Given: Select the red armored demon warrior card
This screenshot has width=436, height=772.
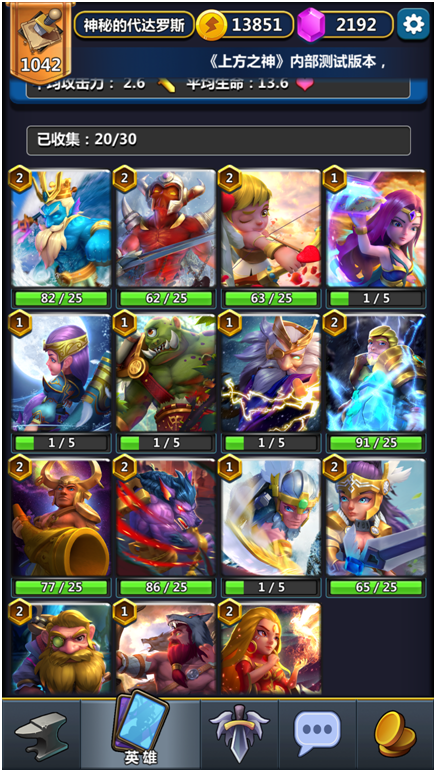Looking at the screenshot, I should [x=166, y=228].
